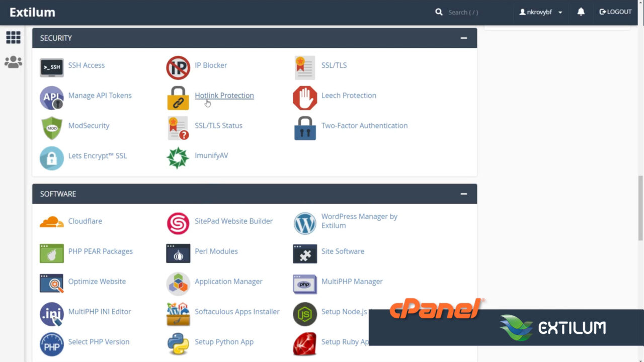This screenshot has width=644, height=362.
Task: Click inside the Search field
Action: [x=462, y=12]
